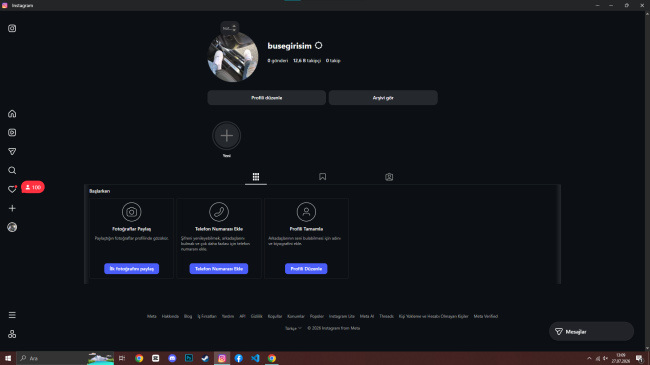This screenshot has width=650, height=365.
Task: Open the Gizlilik footer link
Action: point(257,316)
